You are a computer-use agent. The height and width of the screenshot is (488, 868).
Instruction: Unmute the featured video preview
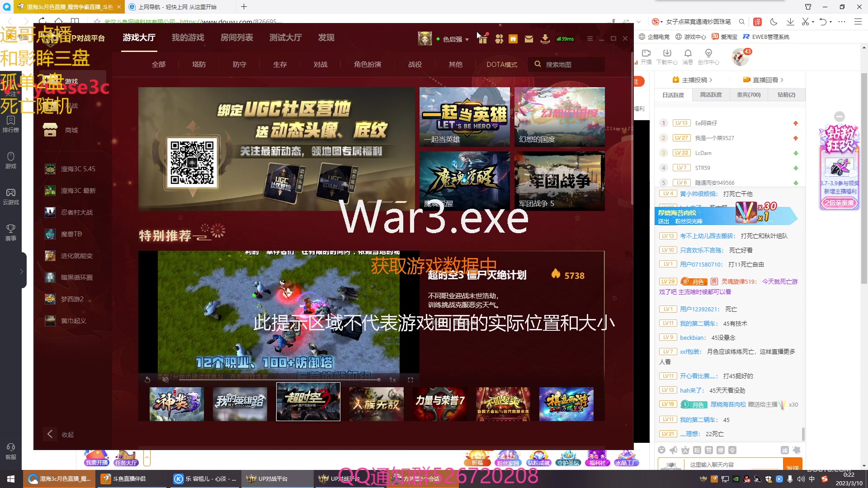point(165,380)
